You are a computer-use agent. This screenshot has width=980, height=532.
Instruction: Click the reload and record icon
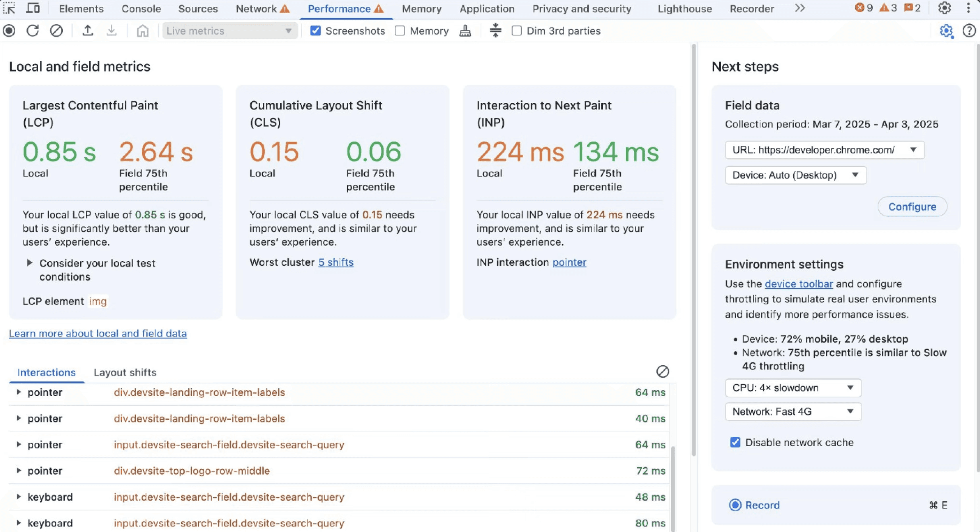click(33, 31)
